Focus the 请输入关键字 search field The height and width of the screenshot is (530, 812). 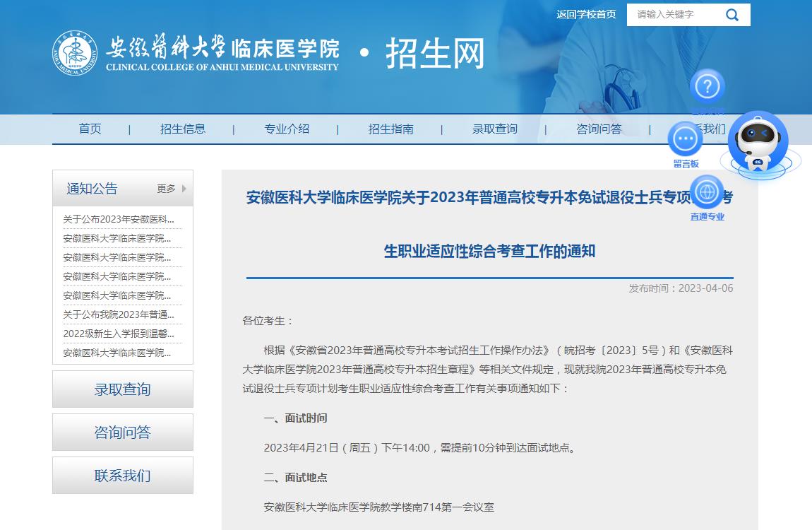676,15
